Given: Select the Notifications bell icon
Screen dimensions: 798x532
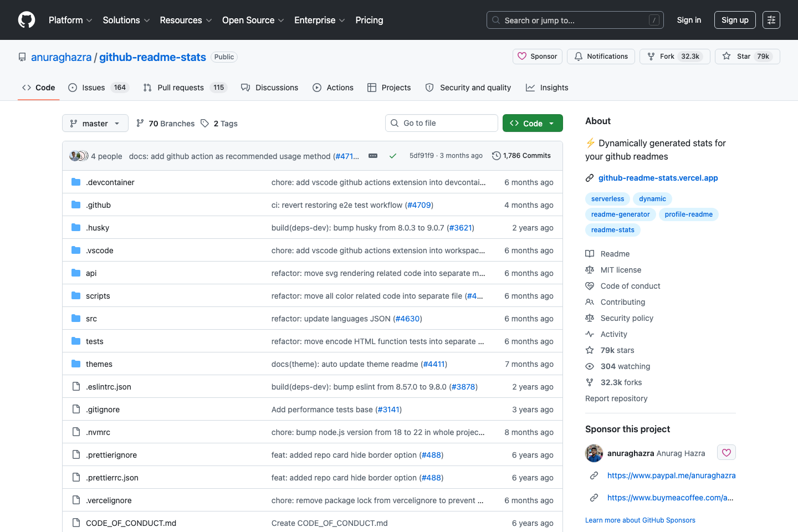Looking at the screenshot, I should 577,56.
